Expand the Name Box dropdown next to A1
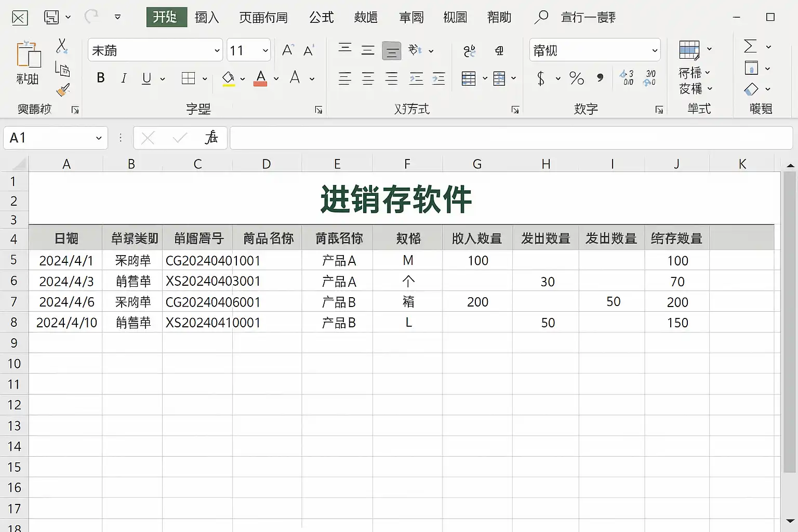This screenshot has height=532, width=798. [98, 138]
